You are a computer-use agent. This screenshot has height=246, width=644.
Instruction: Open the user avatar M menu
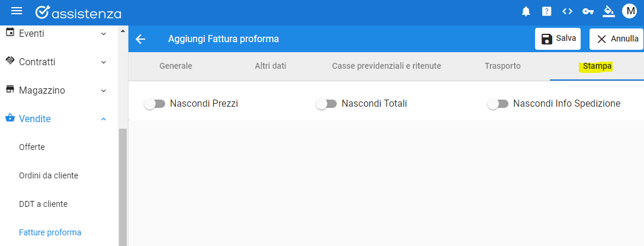[x=629, y=11]
